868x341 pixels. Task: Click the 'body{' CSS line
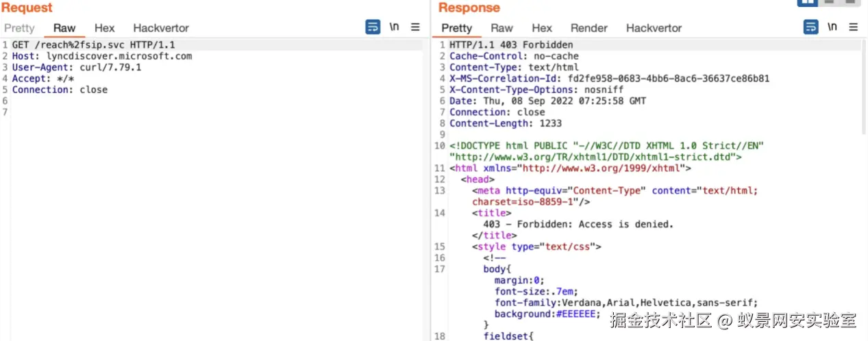point(497,269)
